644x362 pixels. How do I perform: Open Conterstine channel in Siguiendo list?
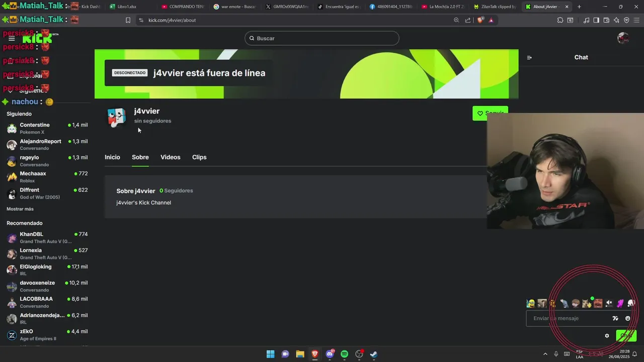[47, 128]
